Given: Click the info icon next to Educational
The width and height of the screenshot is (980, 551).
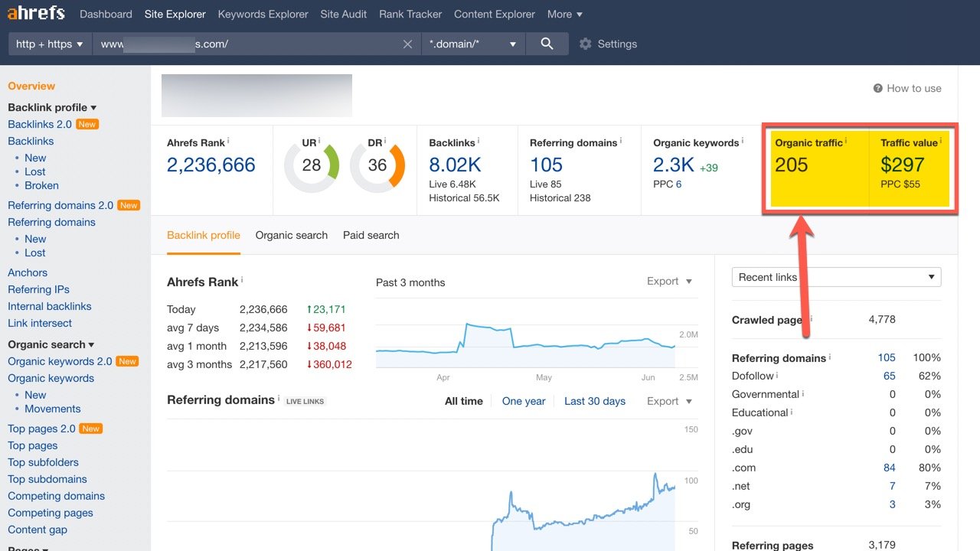Looking at the screenshot, I should click(x=792, y=412).
